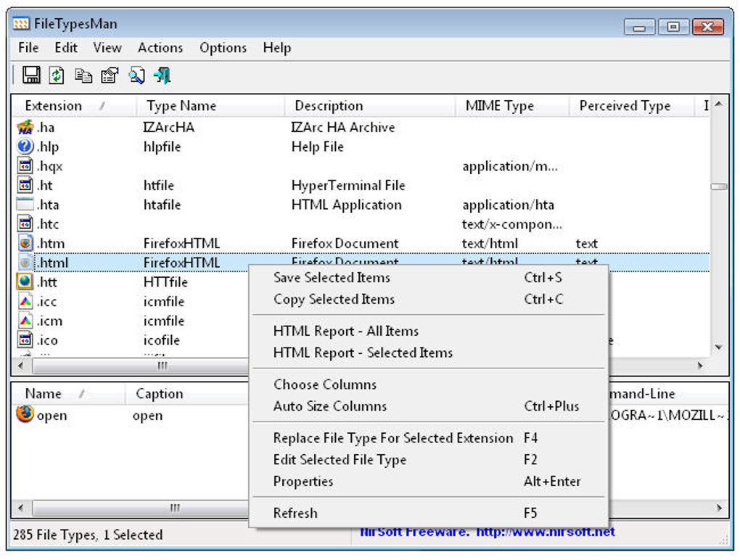Choose 'Edit Selected File Type' from context menu
Image resolution: width=740 pixels, height=560 pixels.
pyautogui.click(x=340, y=460)
